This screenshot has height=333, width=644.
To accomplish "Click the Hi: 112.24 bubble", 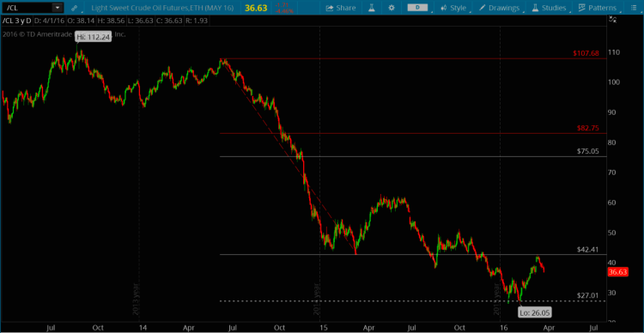I will tap(94, 37).
